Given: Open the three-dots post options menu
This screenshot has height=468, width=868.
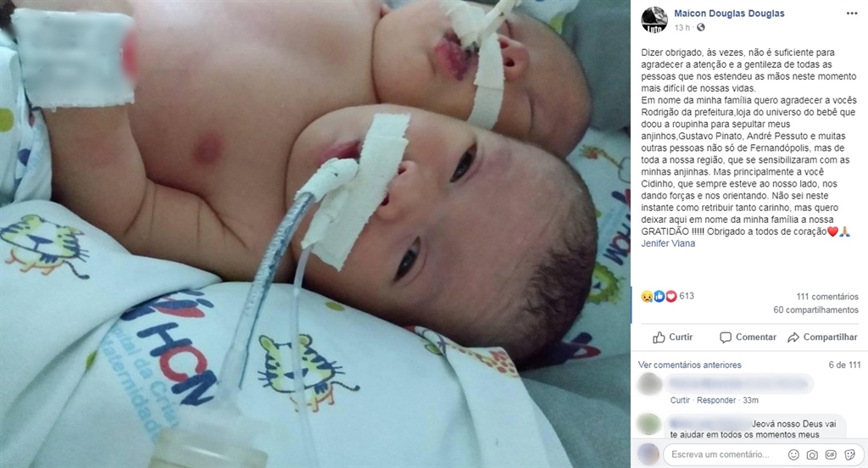Looking at the screenshot, I should pos(851,14).
